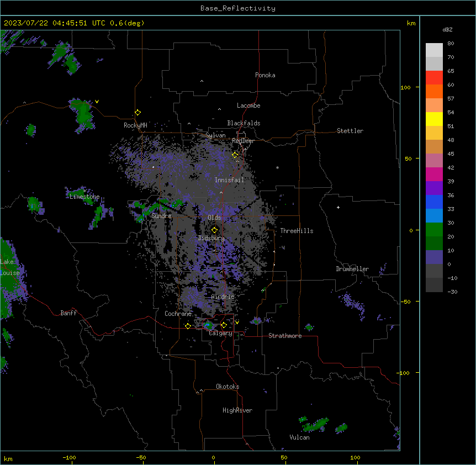This screenshot has height=465, width=476.
Task: Click the white asterisk marker east of Innisfail
Action: pos(277,168)
